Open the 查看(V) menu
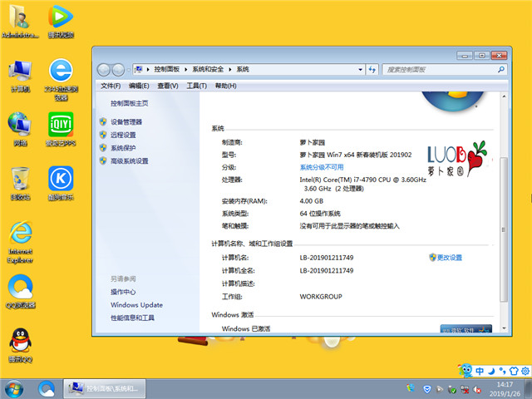Screen dimensions: 532x399 [x=168, y=86]
